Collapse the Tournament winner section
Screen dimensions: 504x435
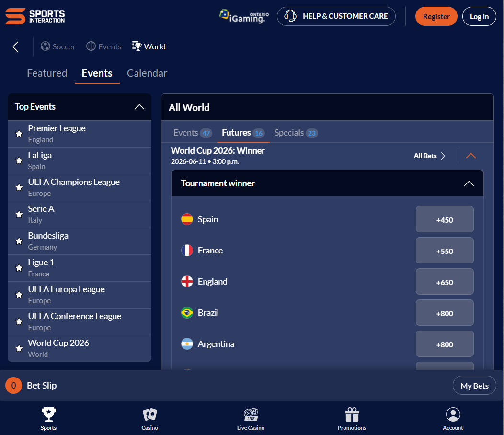tap(469, 183)
